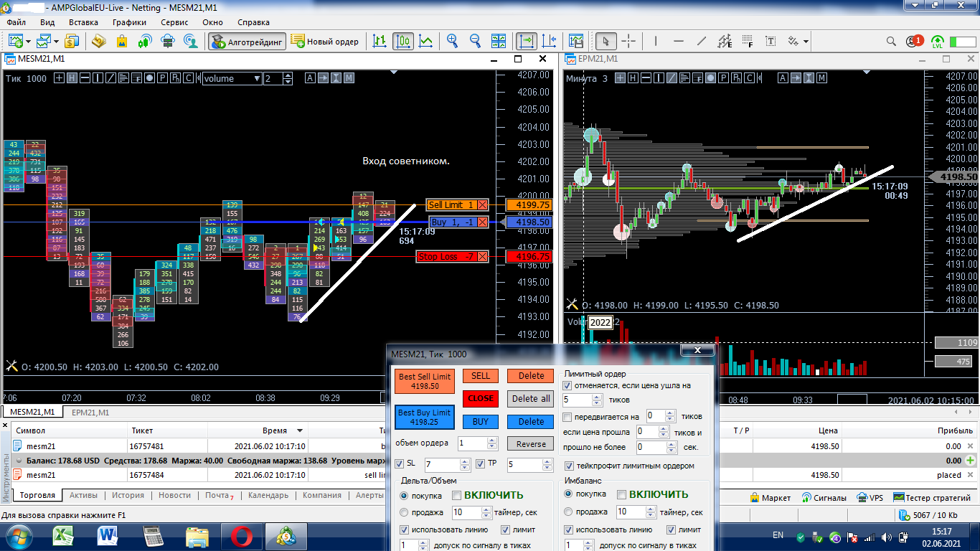Screen dimensions: 980x551
Task: Open the Файл menu
Action: coord(16,22)
